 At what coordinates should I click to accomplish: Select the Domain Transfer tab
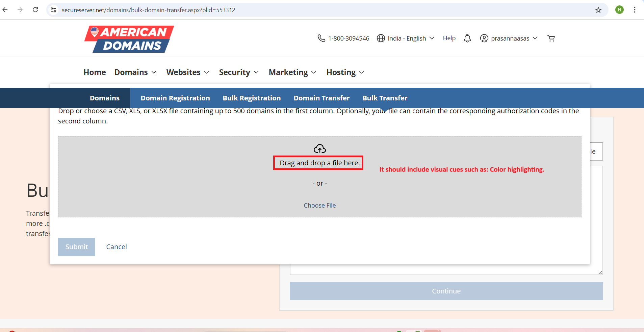click(x=321, y=98)
